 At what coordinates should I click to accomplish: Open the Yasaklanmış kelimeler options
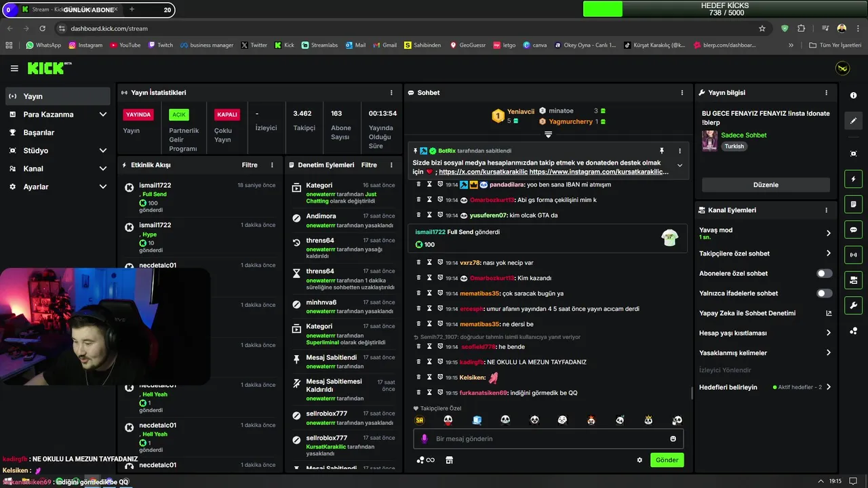pos(765,353)
